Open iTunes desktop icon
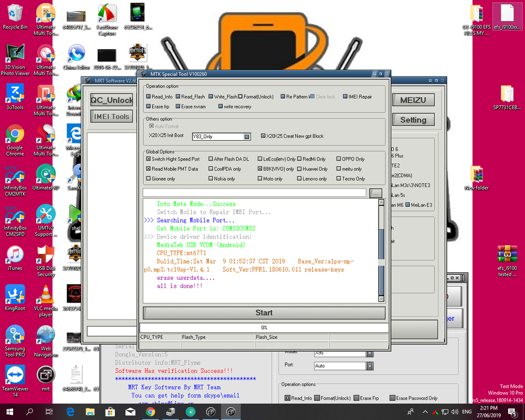The width and height of the screenshot is (525, 420). [x=15, y=258]
